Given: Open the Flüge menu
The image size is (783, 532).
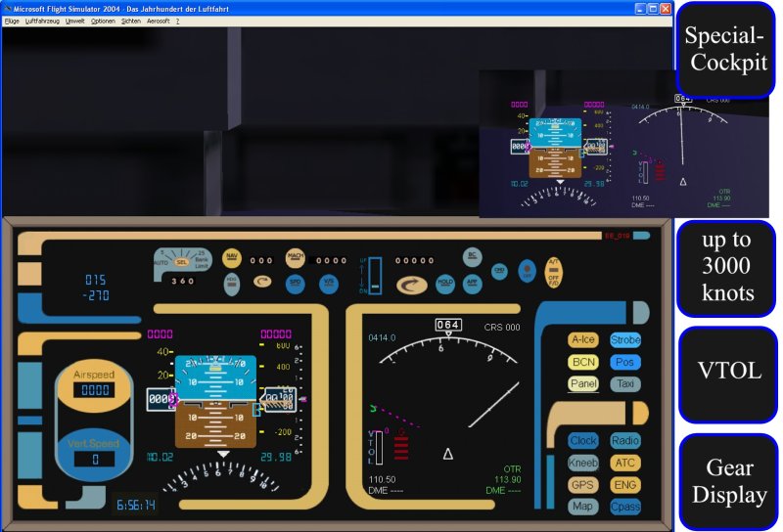Looking at the screenshot, I should pyautogui.click(x=12, y=21).
